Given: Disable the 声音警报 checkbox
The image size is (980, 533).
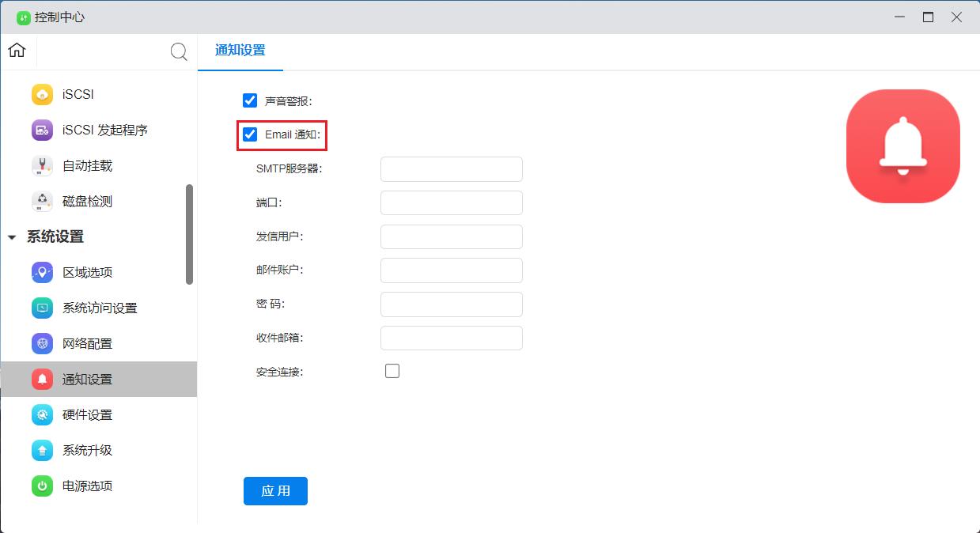Looking at the screenshot, I should pyautogui.click(x=250, y=100).
